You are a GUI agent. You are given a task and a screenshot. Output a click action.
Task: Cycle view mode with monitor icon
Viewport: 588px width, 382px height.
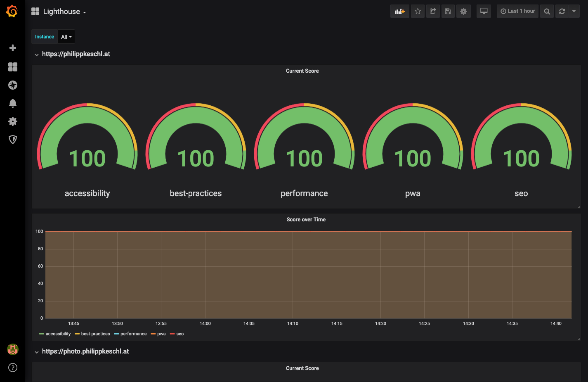pos(484,11)
